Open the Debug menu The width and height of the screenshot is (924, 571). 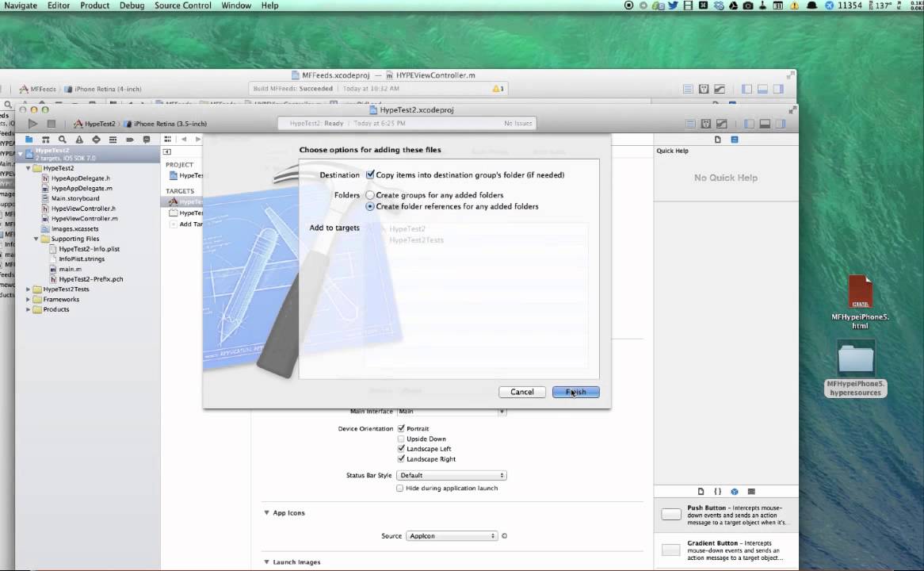(132, 6)
